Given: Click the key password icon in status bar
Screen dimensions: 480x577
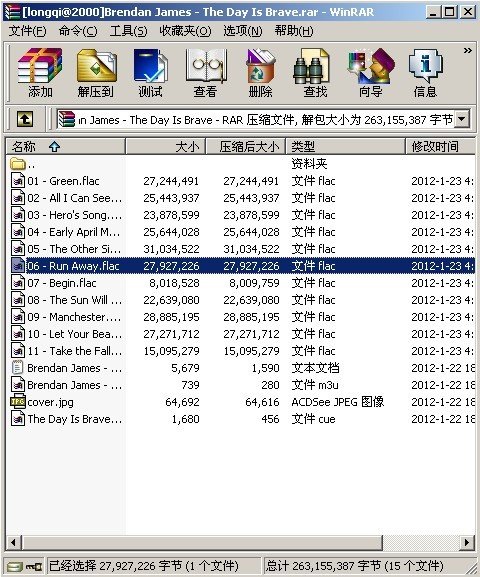Looking at the screenshot, I should point(34,566).
